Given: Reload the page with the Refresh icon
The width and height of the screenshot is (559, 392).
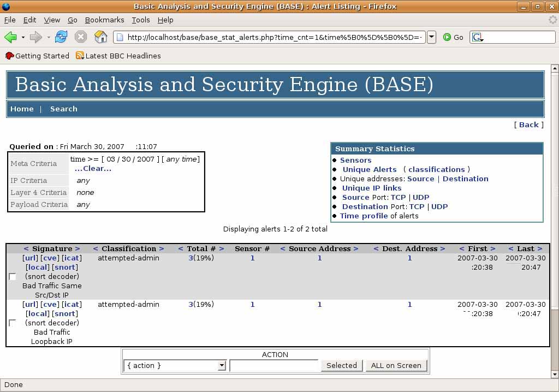Looking at the screenshot, I should point(61,37).
